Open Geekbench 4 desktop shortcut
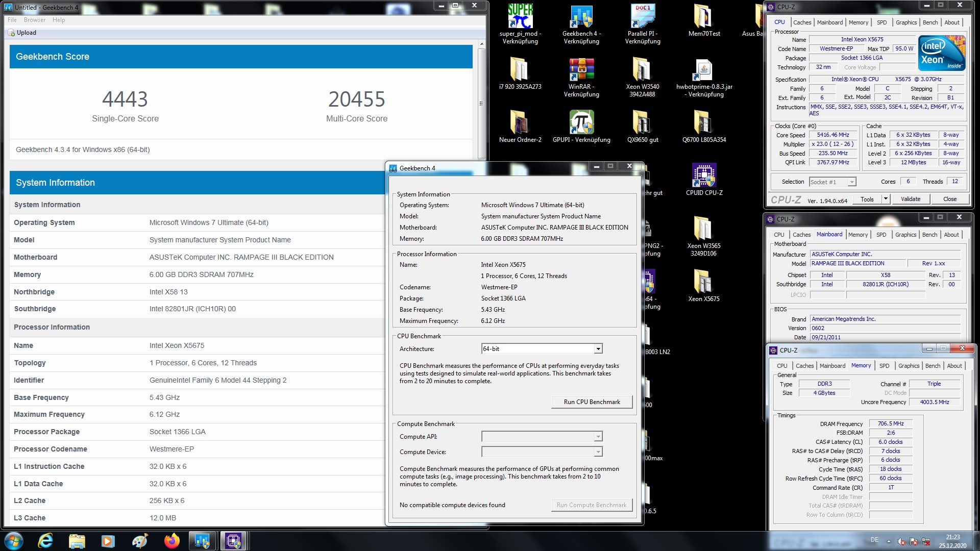Viewport: 980px width, 551px height. (x=581, y=23)
